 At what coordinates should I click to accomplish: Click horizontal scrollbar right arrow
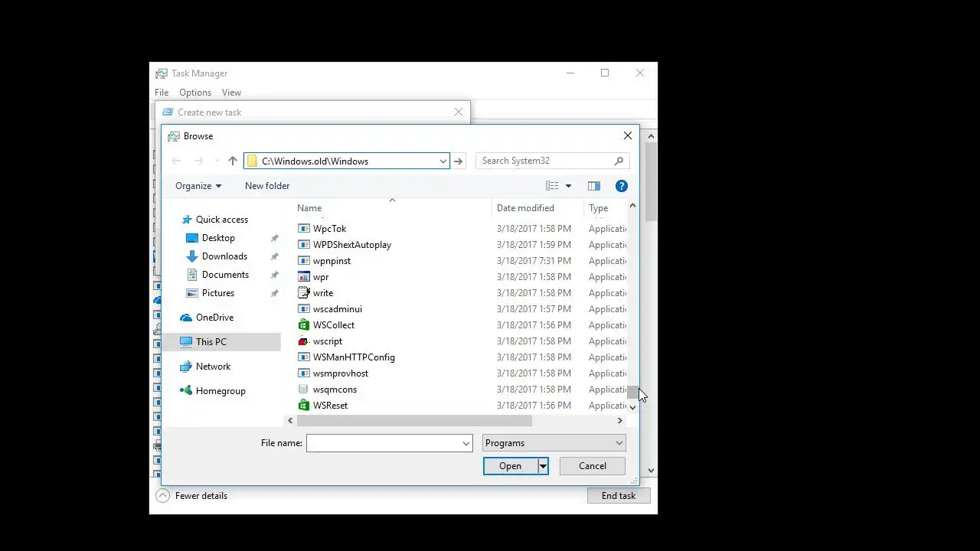(620, 421)
